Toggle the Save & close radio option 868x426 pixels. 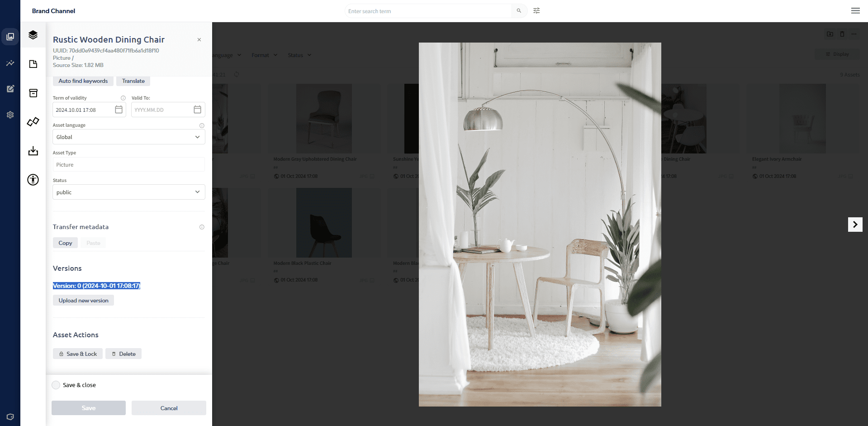click(x=56, y=385)
